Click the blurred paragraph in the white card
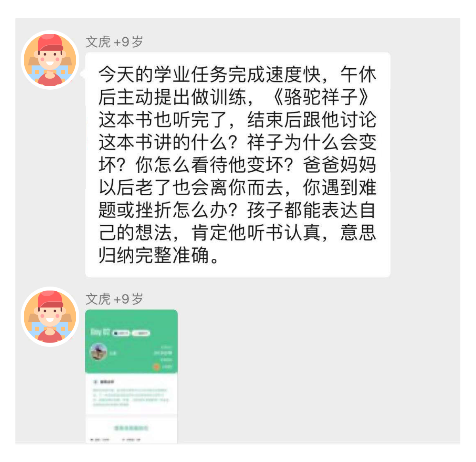 (x=131, y=397)
